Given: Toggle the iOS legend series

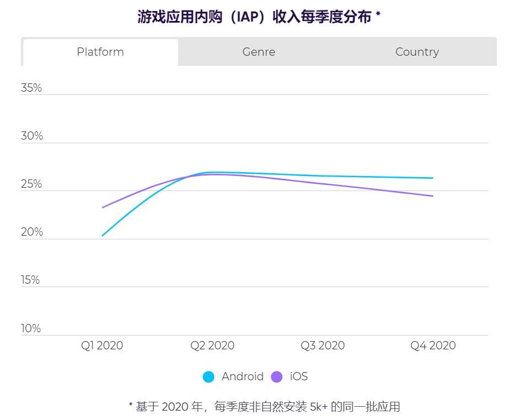Looking at the screenshot, I should coord(290,376).
